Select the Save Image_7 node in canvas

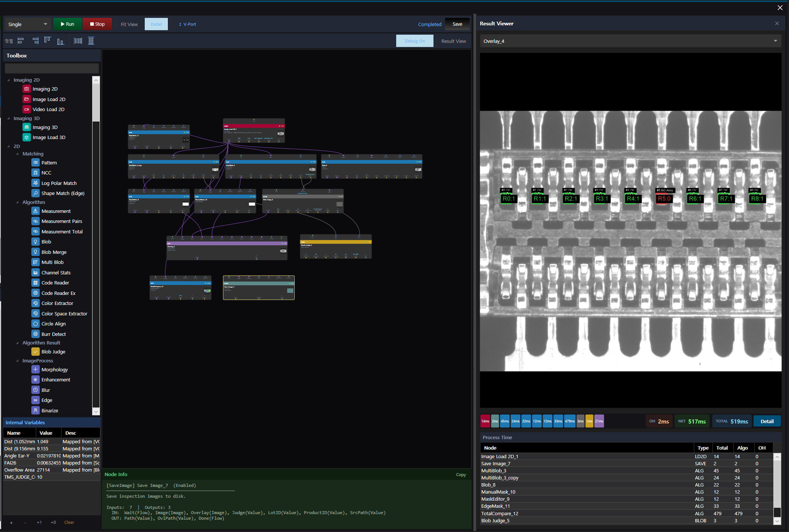pos(259,287)
